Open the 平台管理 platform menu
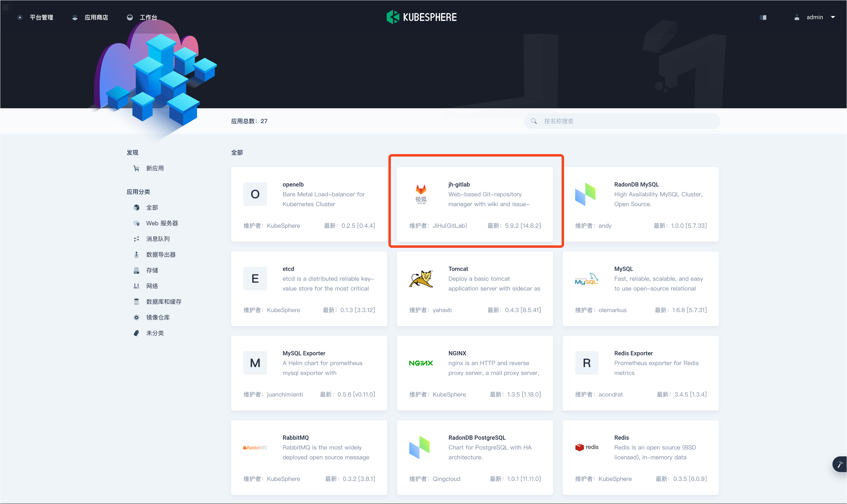 41,17
